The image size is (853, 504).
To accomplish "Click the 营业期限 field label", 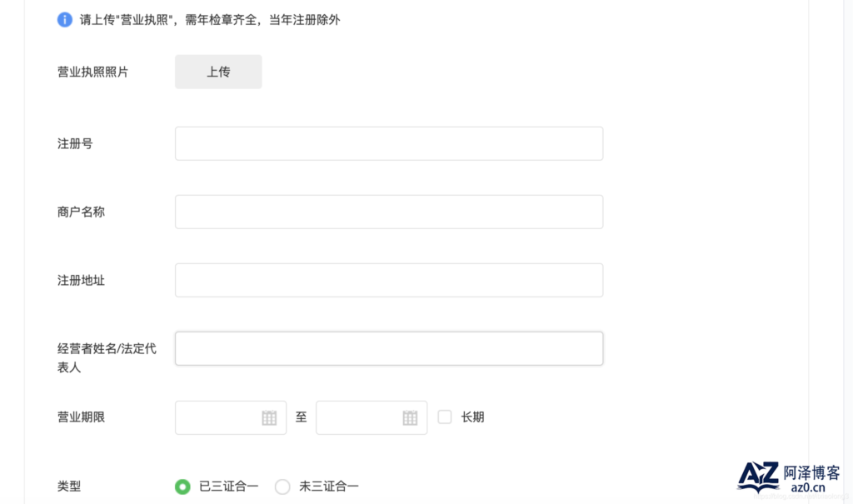I will click(x=81, y=417).
